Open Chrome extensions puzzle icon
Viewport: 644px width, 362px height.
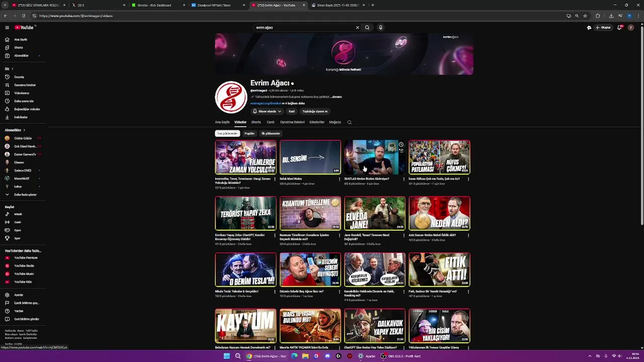pyautogui.click(x=598, y=16)
